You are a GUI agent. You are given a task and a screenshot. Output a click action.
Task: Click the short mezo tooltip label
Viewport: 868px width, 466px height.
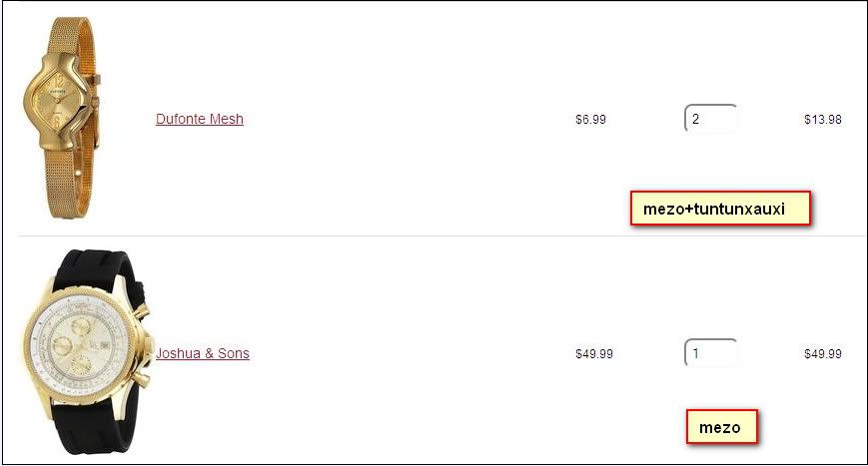click(720, 428)
